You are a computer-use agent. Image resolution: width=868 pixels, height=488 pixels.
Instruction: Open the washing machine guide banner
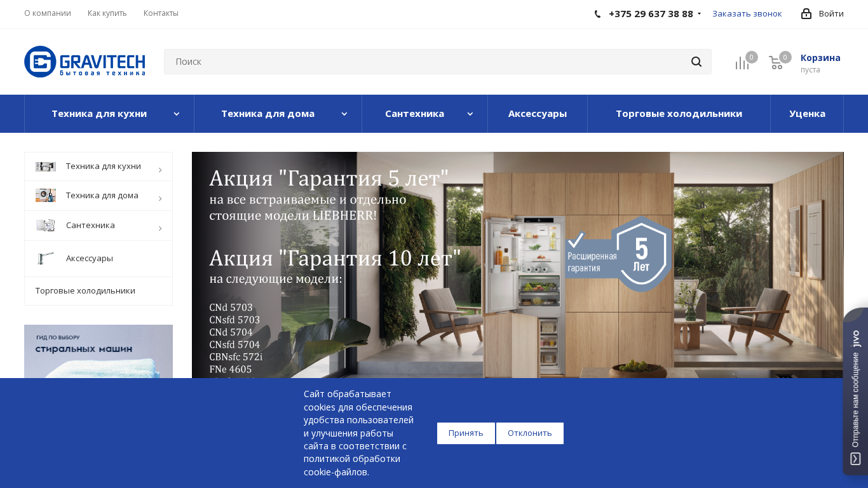click(x=98, y=351)
